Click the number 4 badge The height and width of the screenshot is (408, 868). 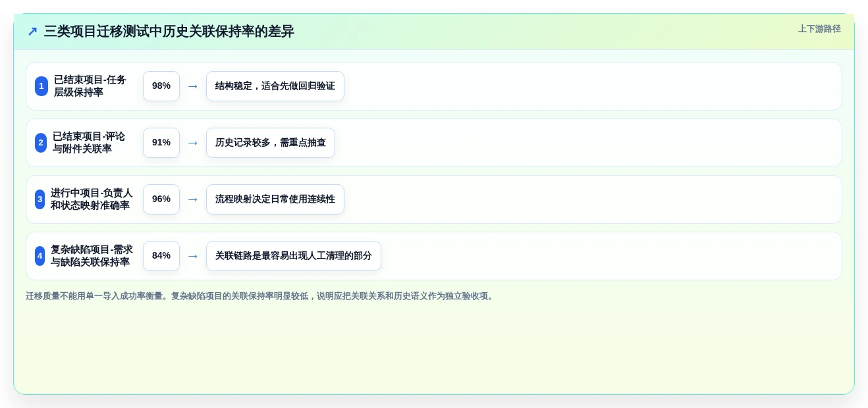40,256
